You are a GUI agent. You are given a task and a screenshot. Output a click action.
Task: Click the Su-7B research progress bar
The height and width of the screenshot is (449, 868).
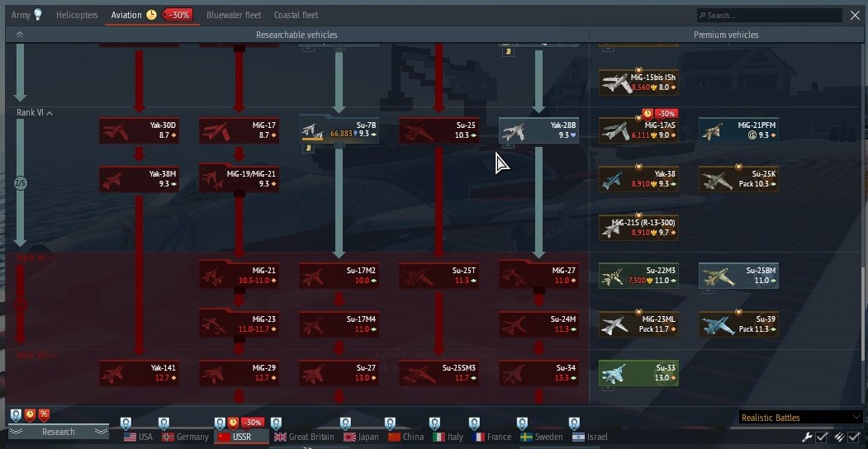[313, 139]
